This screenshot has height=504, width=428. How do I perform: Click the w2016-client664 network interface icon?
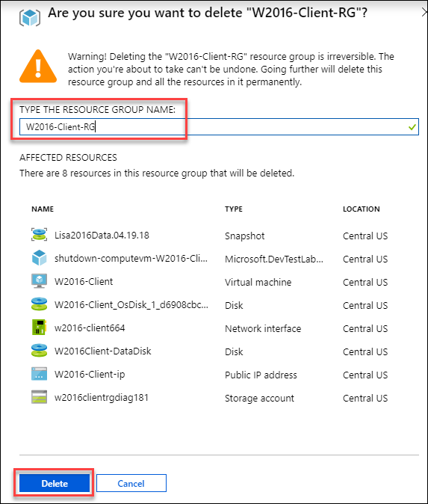(x=39, y=328)
